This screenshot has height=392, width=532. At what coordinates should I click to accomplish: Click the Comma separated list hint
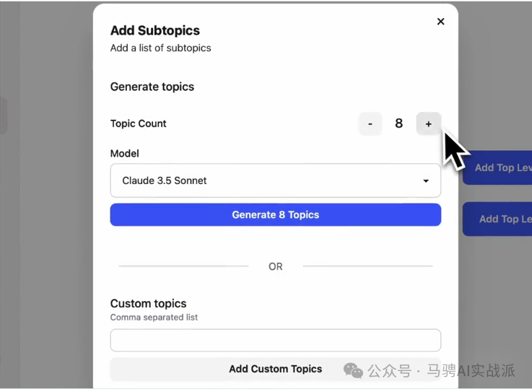tap(154, 317)
